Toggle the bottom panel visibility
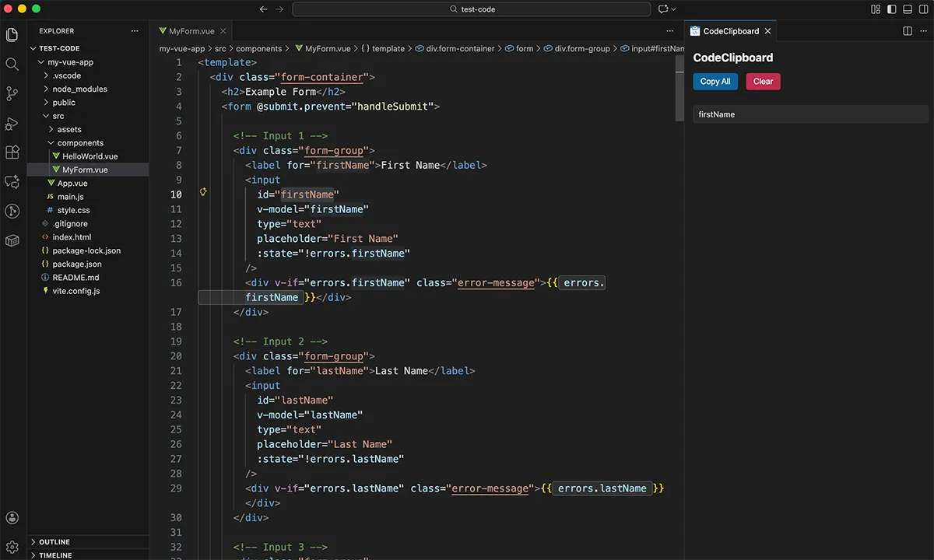 (907, 9)
